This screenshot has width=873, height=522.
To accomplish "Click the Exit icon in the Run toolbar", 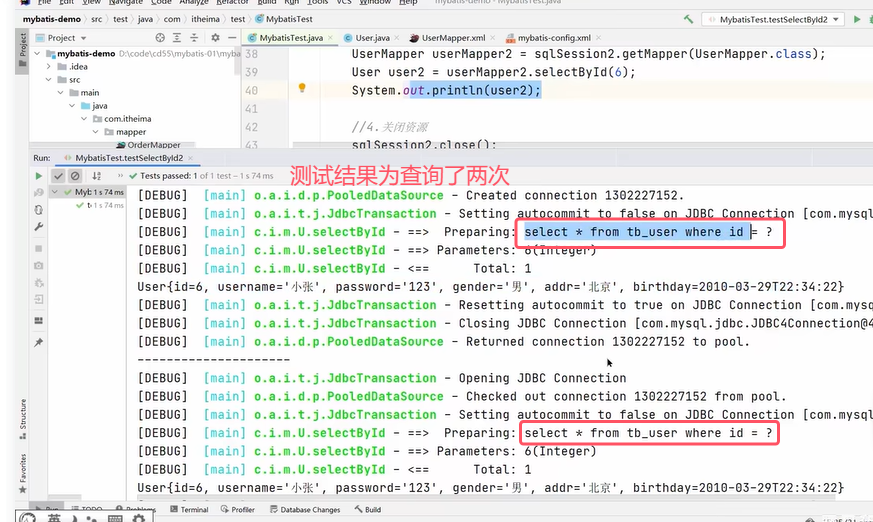I will (x=38, y=299).
